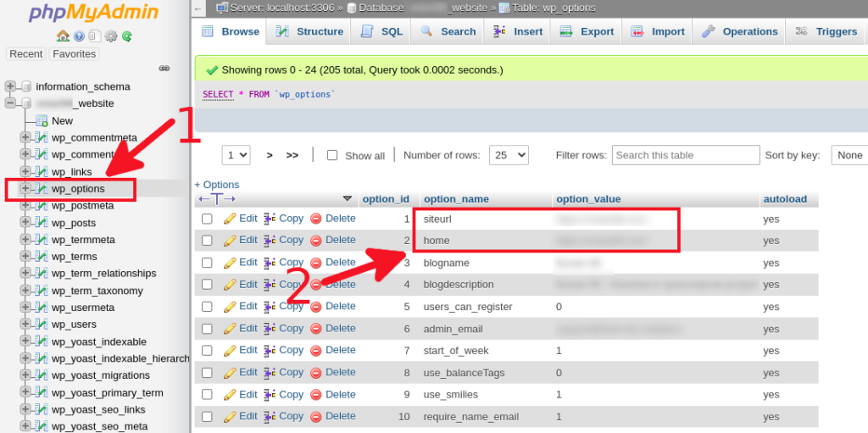Open the Search tab

(x=448, y=31)
